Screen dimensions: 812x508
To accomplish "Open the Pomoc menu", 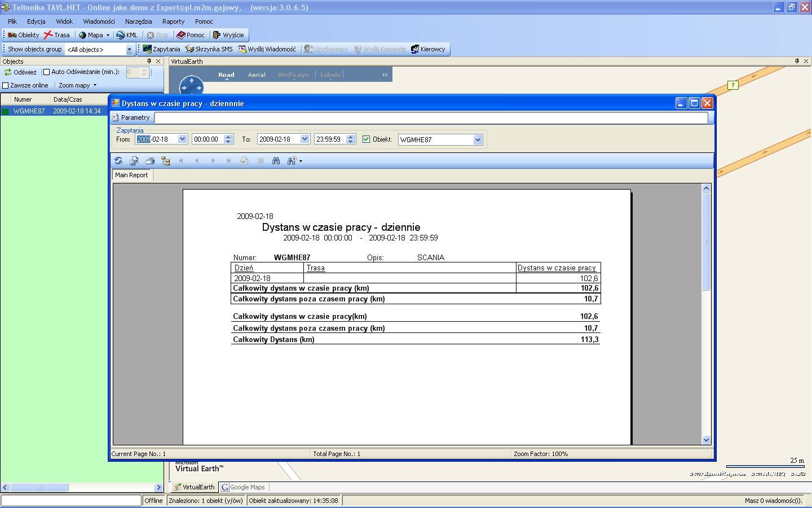I will [204, 21].
